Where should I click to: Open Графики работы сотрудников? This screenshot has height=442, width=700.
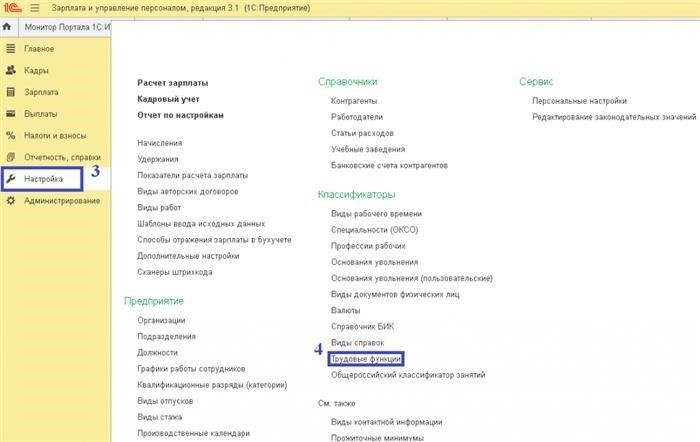pos(191,368)
